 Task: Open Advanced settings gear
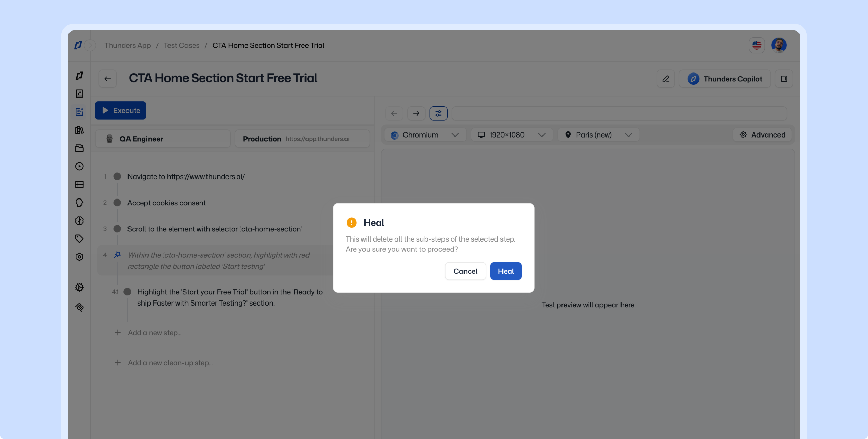762,135
